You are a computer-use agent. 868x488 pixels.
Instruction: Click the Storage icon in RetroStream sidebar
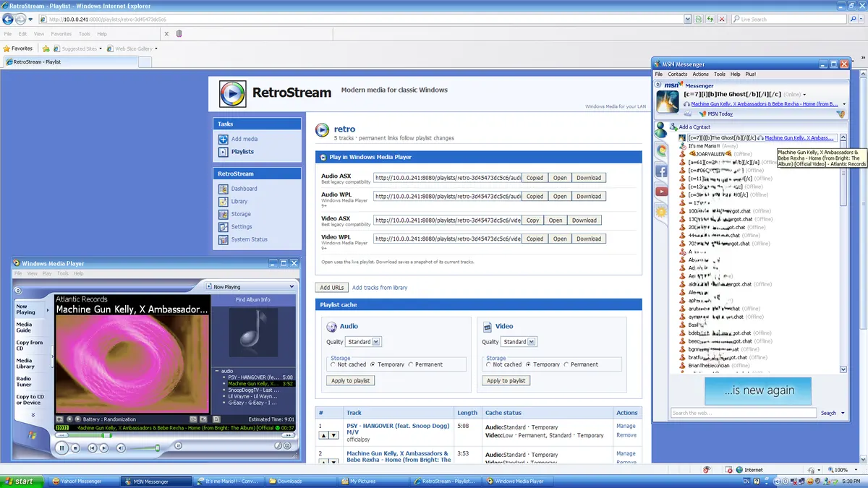point(224,214)
